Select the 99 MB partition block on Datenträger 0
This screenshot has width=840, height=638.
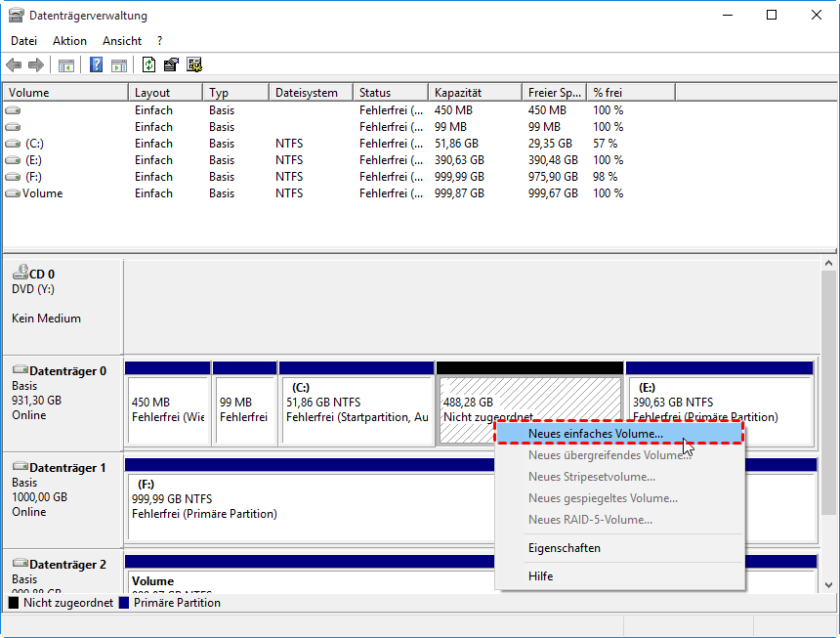pos(245,404)
